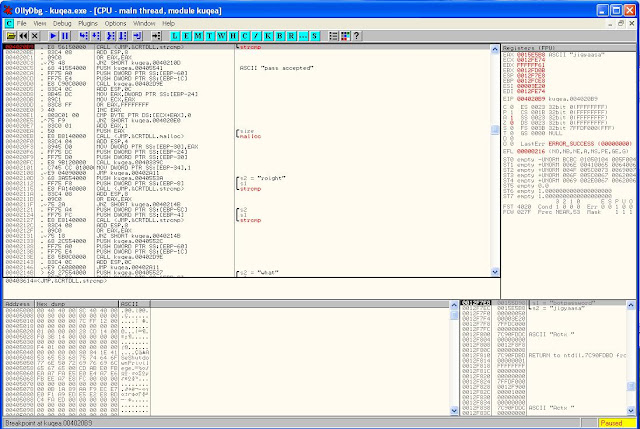Screen dimensions: 640x429
Task: Click the Execute till return icon
Action: 137,36
